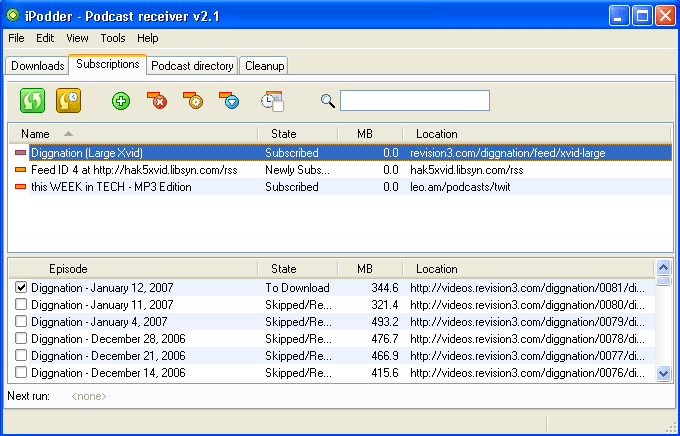Click episode URL ending diggnation/0081/di...
680x436 pixels.
point(527,288)
